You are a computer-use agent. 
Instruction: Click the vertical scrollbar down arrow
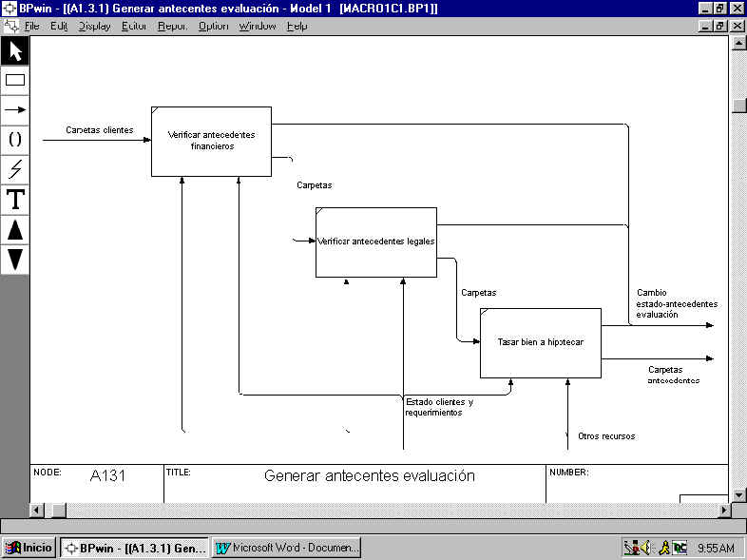[737, 495]
